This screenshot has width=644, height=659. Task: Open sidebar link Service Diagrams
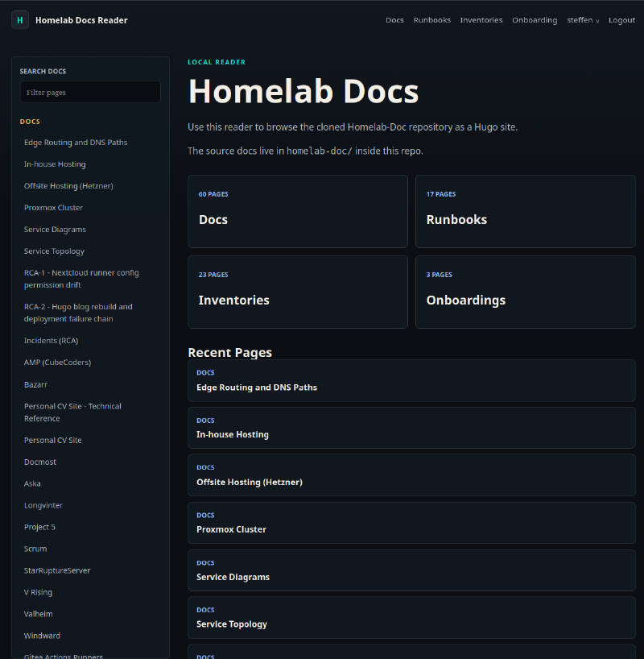click(55, 230)
